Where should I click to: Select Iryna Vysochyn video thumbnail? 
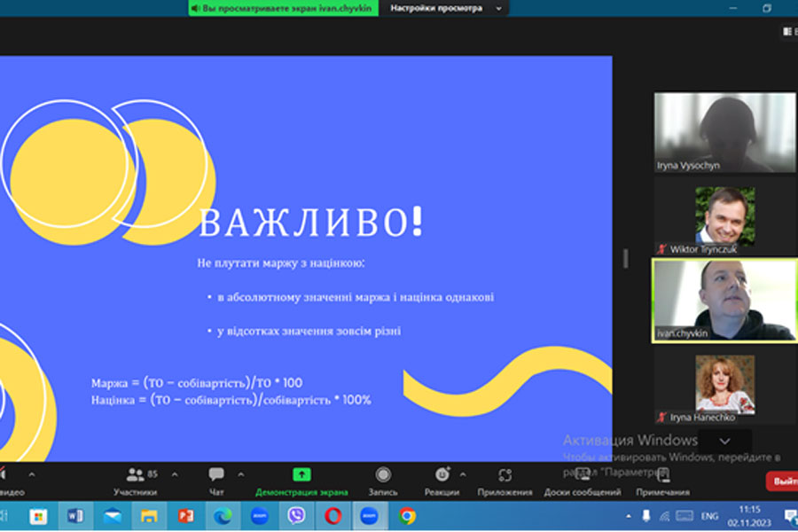tap(724, 132)
